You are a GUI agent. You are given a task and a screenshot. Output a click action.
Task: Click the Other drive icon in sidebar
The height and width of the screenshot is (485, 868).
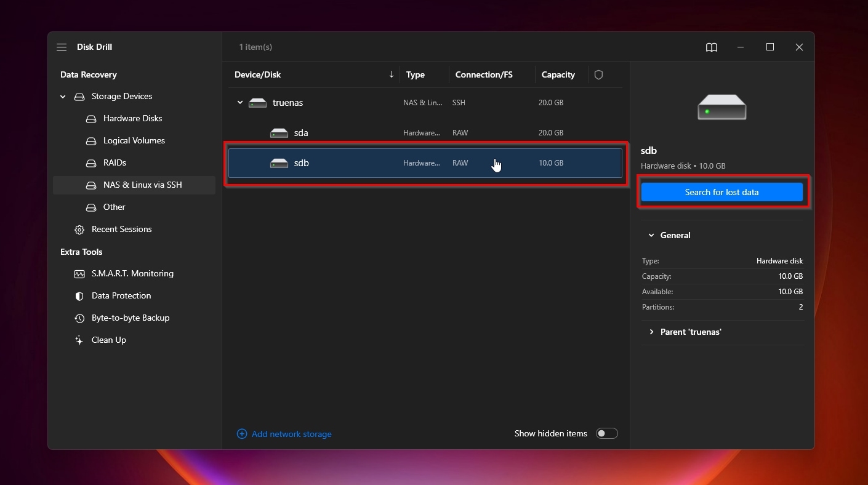(91, 207)
